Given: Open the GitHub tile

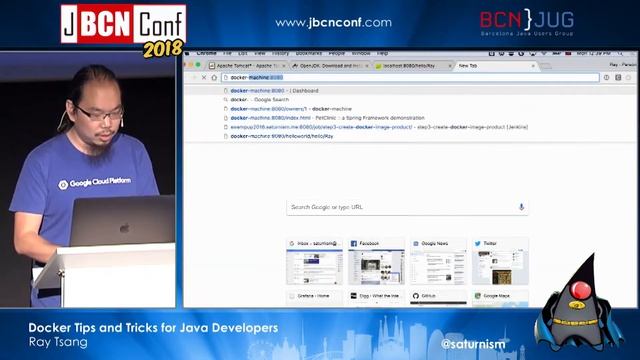Looking at the screenshot, I should tap(438, 298).
